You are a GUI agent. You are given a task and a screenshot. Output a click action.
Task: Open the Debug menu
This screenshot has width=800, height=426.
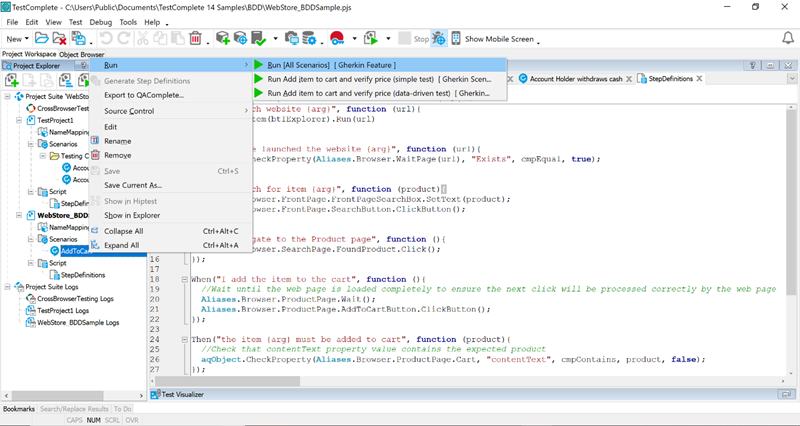click(101, 22)
